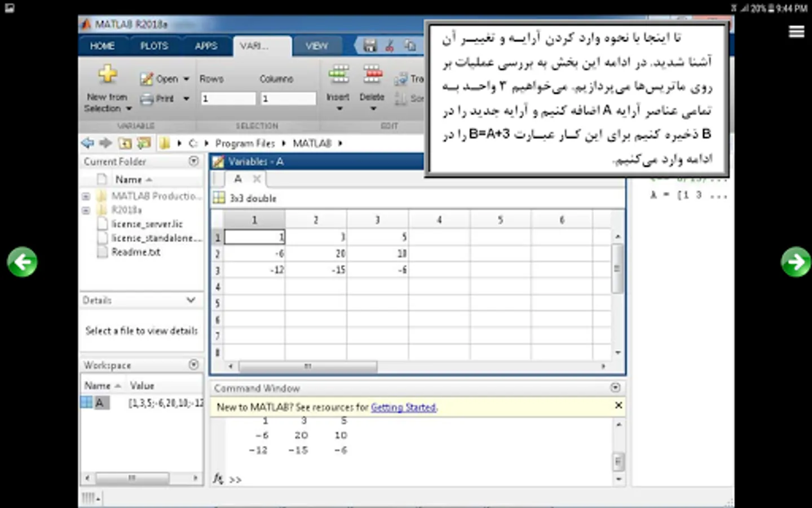Image resolution: width=812 pixels, height=508 pixels.
Task: Click the Copy icon in quick access toolbar
Action: (410, 46)
